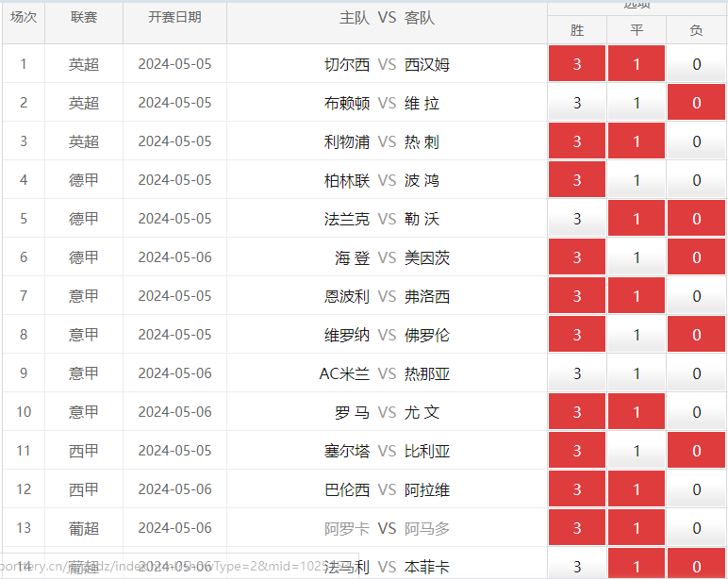
Task: Toggle draw option 1 for 巴伦西 VS 阿拉维
Action: pyautogui.click(x=637, y=488)
